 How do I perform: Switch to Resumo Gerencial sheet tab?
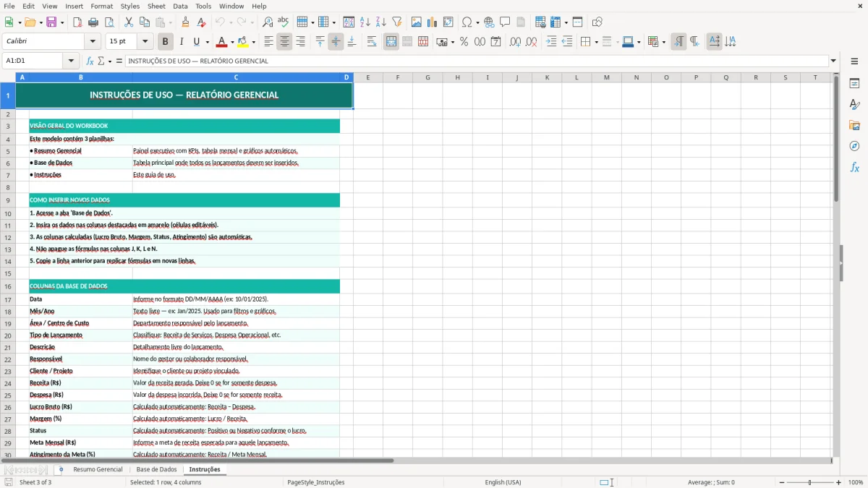pyautogui.click(x=98, y=470)
